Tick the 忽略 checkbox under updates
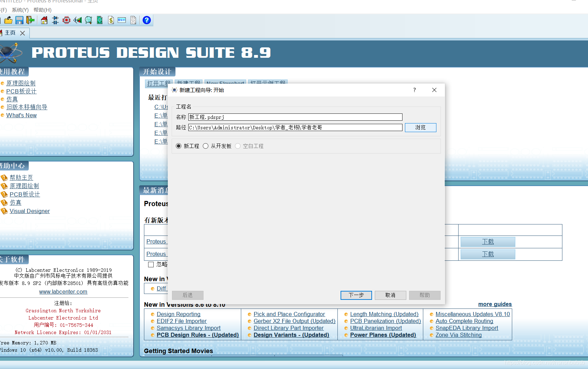The image size is (588, 369). [151, 265]
